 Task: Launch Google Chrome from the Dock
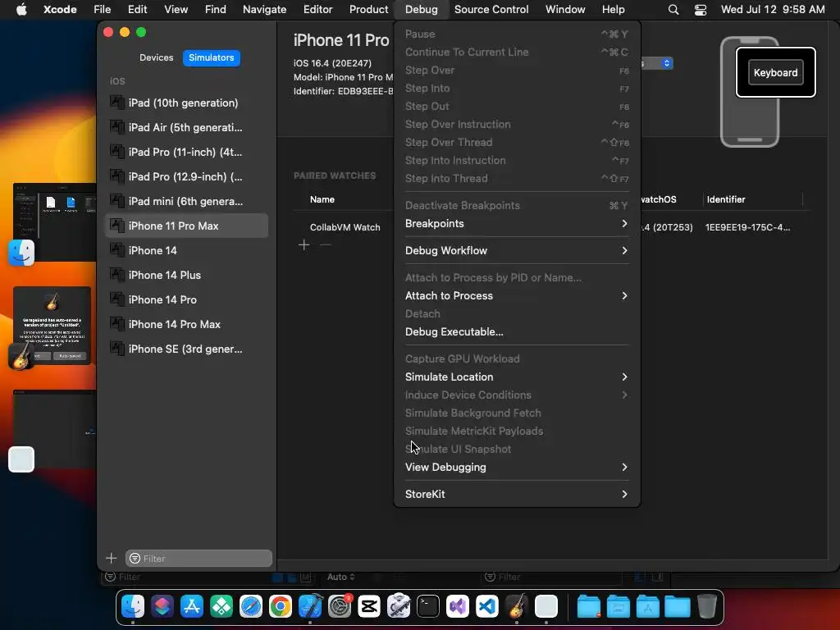coord(281,606)
